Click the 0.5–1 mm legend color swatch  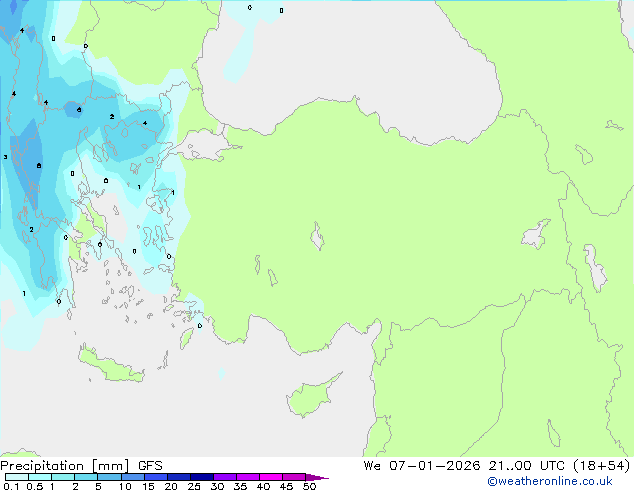coord(40,477)
